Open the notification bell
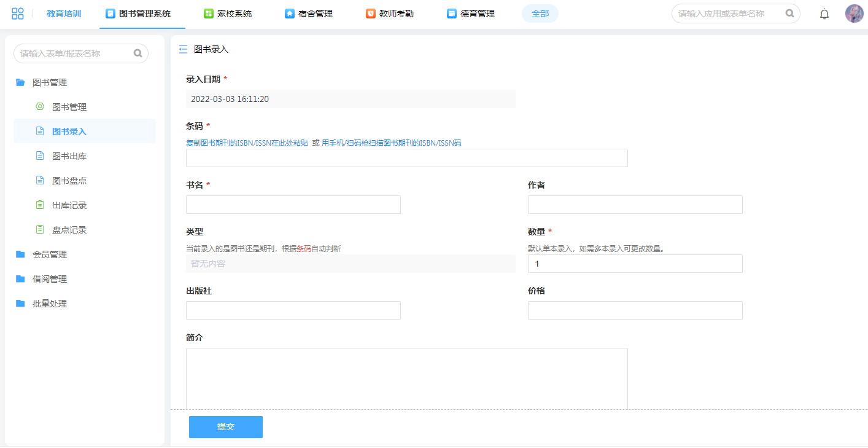The width and height of the screenshot is (868, 448). tap(824, 14)
